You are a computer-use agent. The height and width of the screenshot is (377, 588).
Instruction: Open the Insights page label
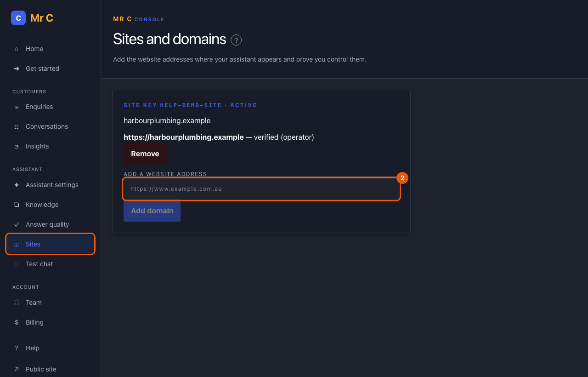click(x=37, y=146)
